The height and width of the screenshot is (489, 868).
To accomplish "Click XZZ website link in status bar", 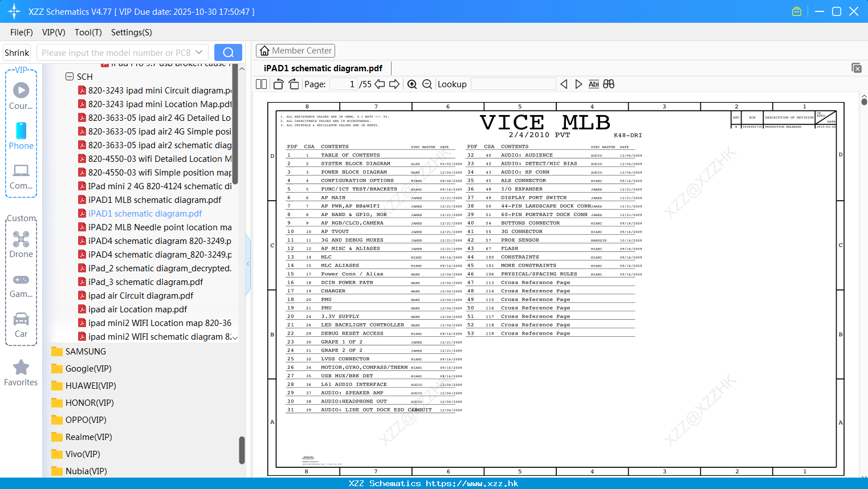I will [472, 483].
